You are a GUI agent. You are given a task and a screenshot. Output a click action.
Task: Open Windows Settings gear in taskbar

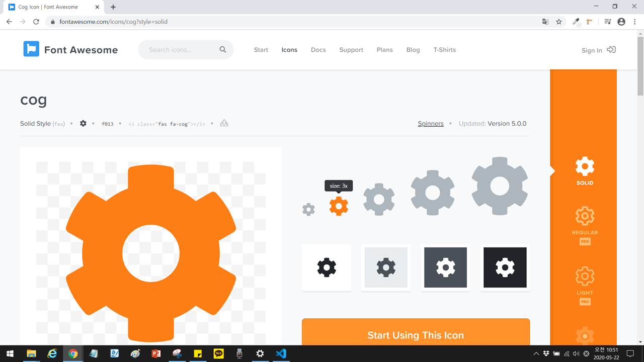tap(260, 353)
